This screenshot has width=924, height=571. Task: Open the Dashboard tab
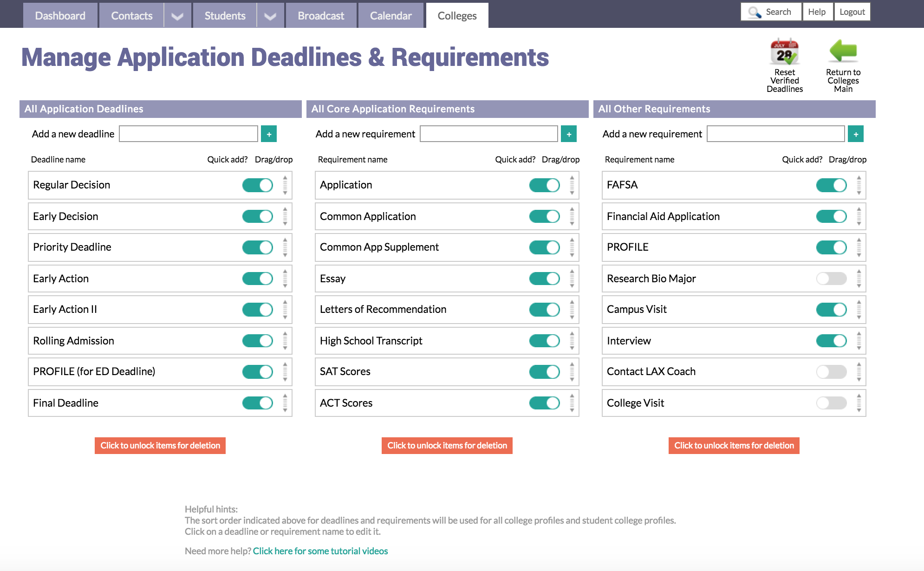[x=60, y=16]
